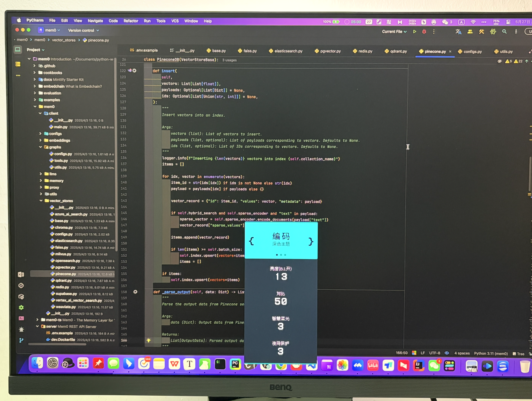The height and width of the screenshot is (401, 532).
Task: Toggle the Project tool window button
Action: [x=18, y=49]
